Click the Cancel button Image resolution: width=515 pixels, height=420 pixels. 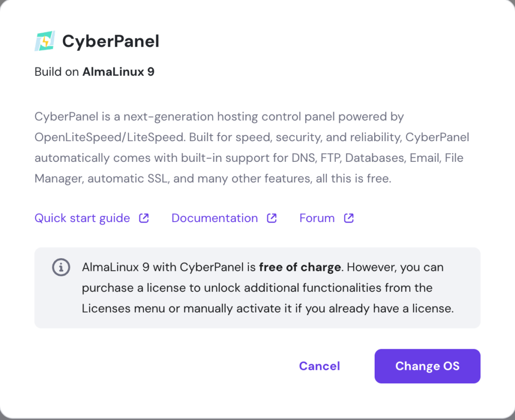[319, 366]
